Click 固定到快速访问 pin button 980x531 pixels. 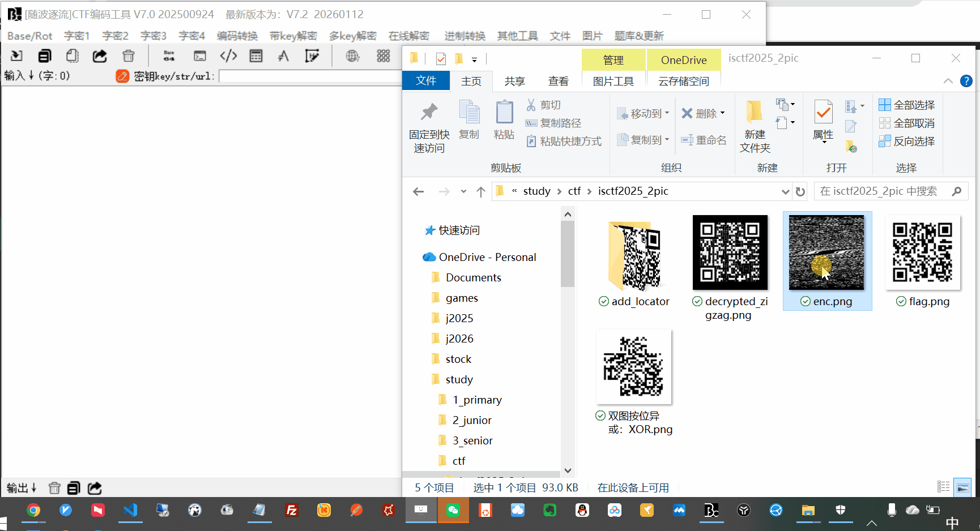[x=429, y=128]
